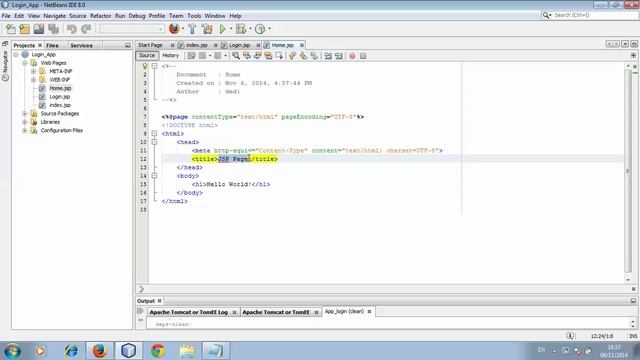
Task: Click the Last Edit icon in editor toolbar
Action: [191, 56]
